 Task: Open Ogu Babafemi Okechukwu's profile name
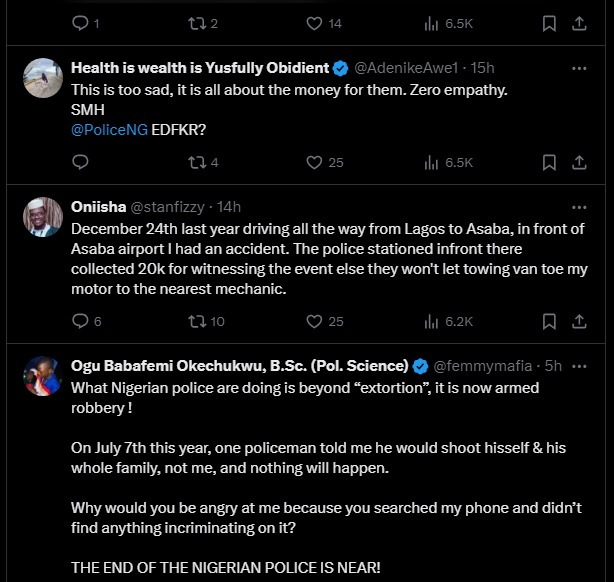pos(239,365)
